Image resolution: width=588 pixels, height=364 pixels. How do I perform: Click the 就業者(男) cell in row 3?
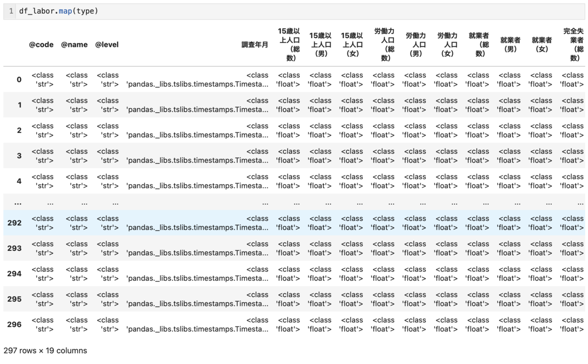[510, 156]
